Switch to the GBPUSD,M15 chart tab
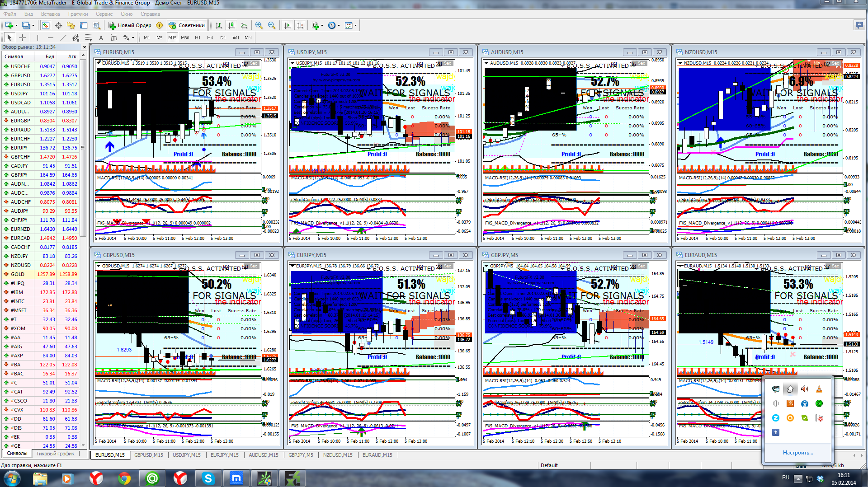868x487 pixels. pyautogui.click(x=148, y=455)
